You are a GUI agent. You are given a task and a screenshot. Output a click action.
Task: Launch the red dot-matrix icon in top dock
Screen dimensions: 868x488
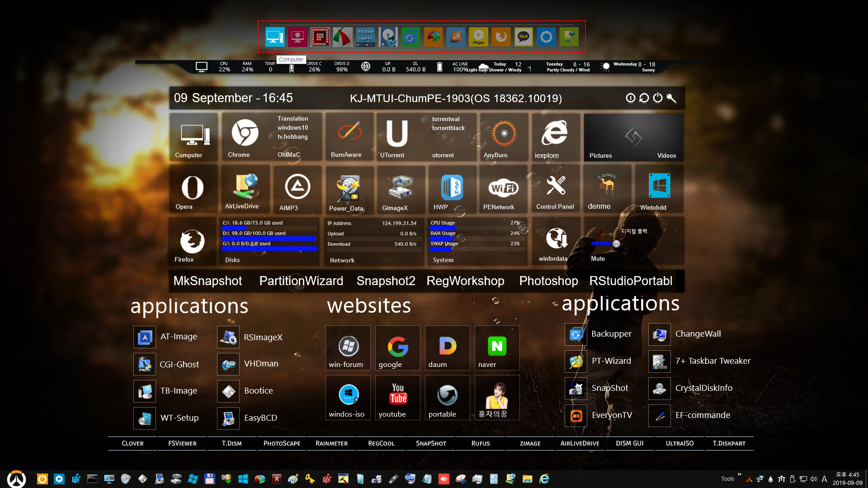pos(320,37)
